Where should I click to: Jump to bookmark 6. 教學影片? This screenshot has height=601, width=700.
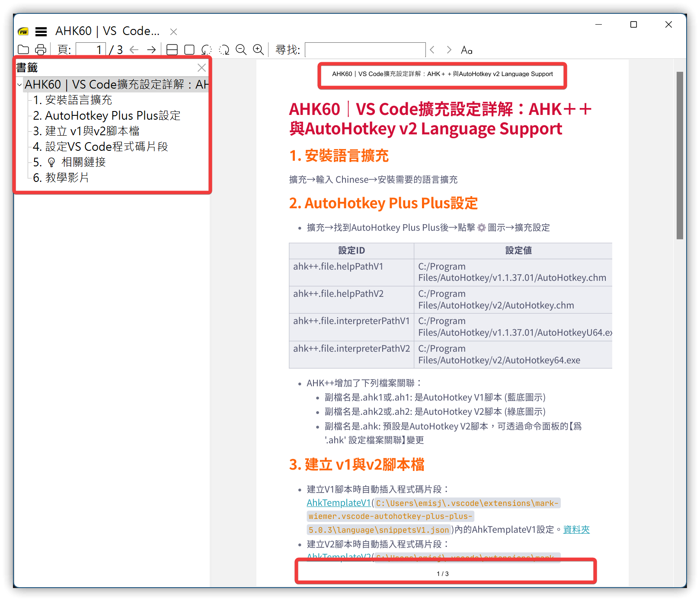click(x=61, y=178)
